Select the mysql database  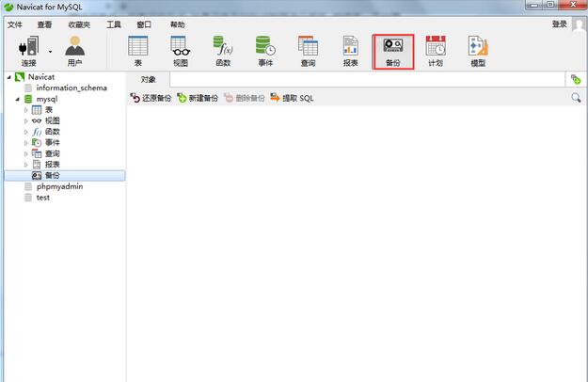point(46,99)
